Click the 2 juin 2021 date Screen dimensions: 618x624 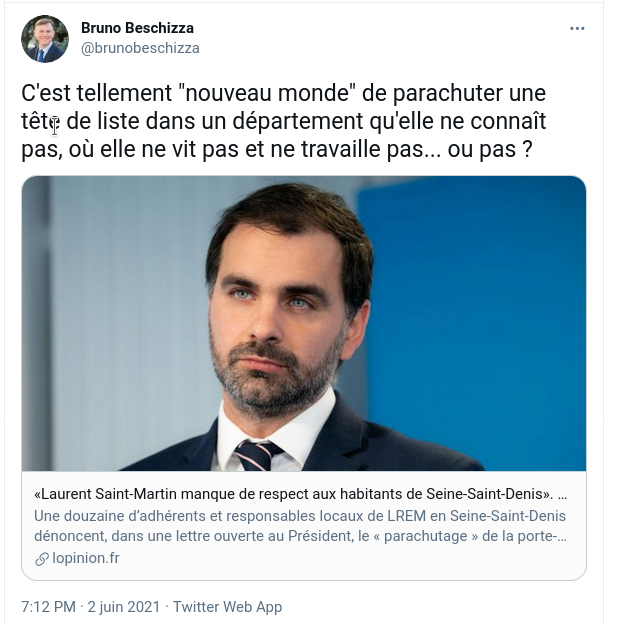tap(125, 607)
